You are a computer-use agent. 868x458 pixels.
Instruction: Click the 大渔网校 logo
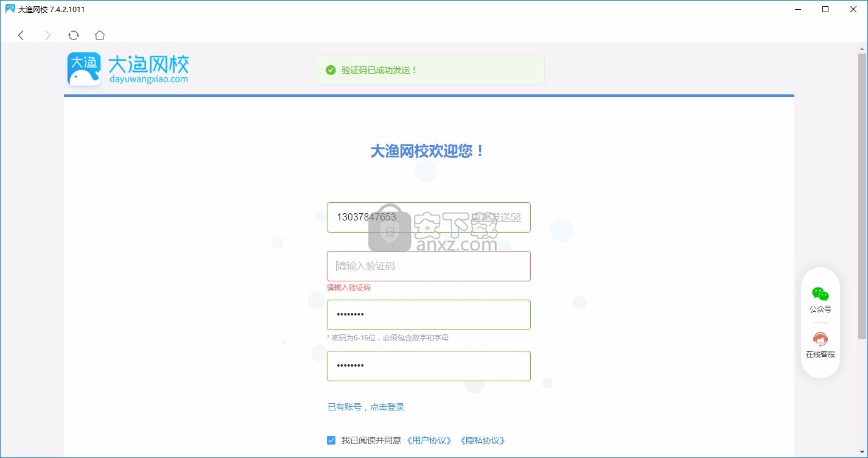pyautogui.click(x=128, y=69)
